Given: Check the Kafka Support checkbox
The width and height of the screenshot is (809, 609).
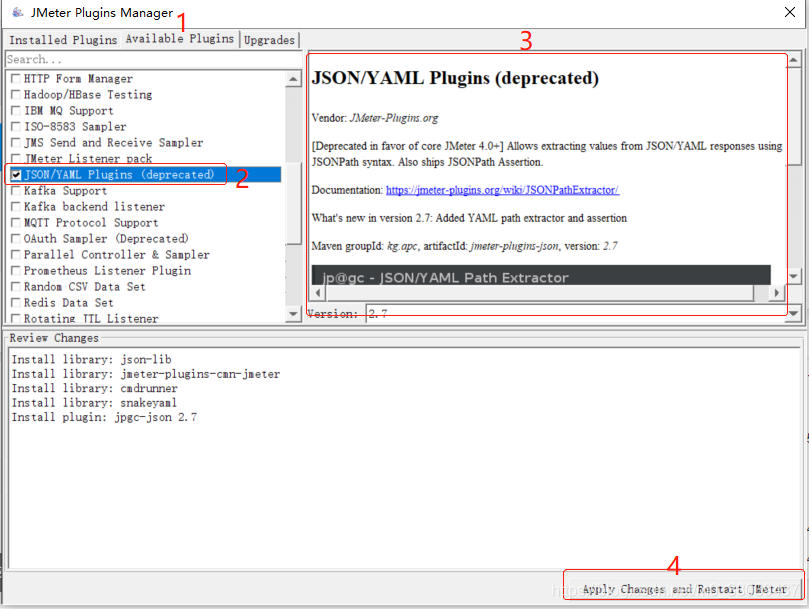Looking at the screenshot, I should 16,190.
